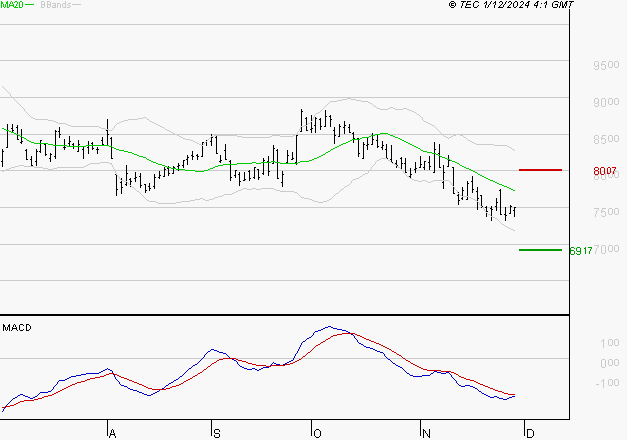Click the 7500 price axis label

click(606, 212)
